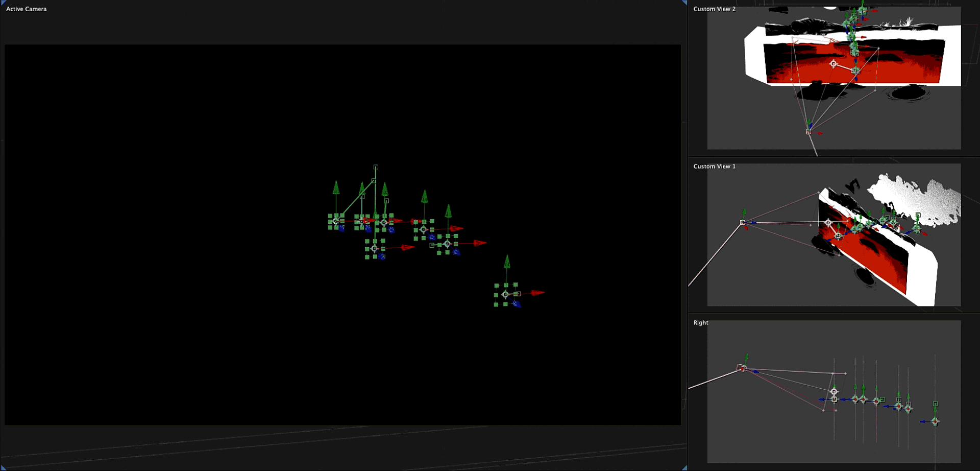Click the lowest rightmost layer anchor in Right view
Viewport: 980px width, 471px height.
935,421
